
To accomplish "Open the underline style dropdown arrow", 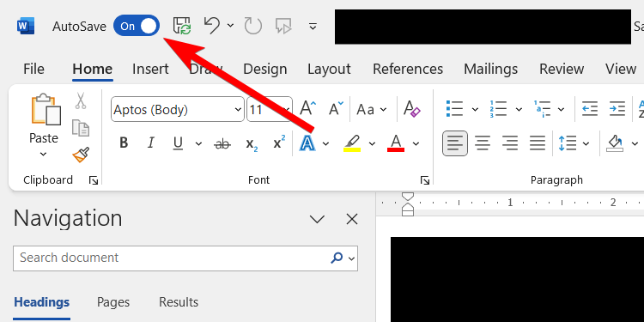I will 199,143.
